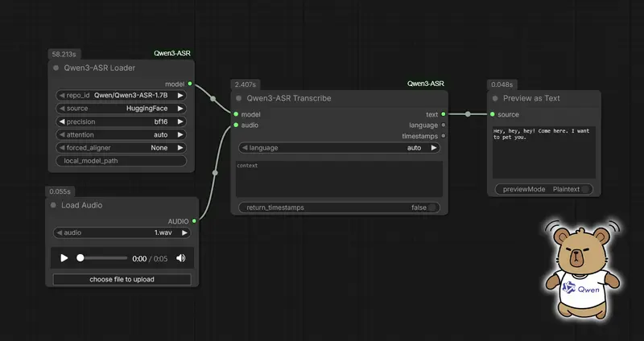
Task: Play the loaded audio file
Action: coord(64,258)
